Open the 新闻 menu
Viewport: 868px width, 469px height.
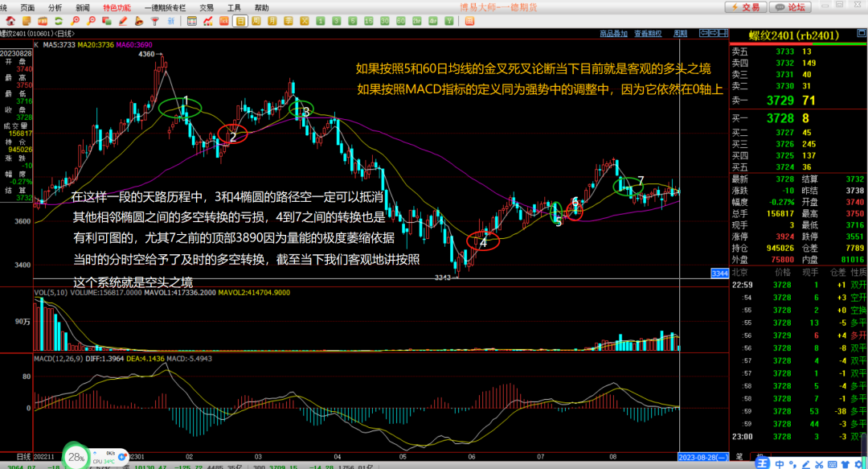pos(83,8)
